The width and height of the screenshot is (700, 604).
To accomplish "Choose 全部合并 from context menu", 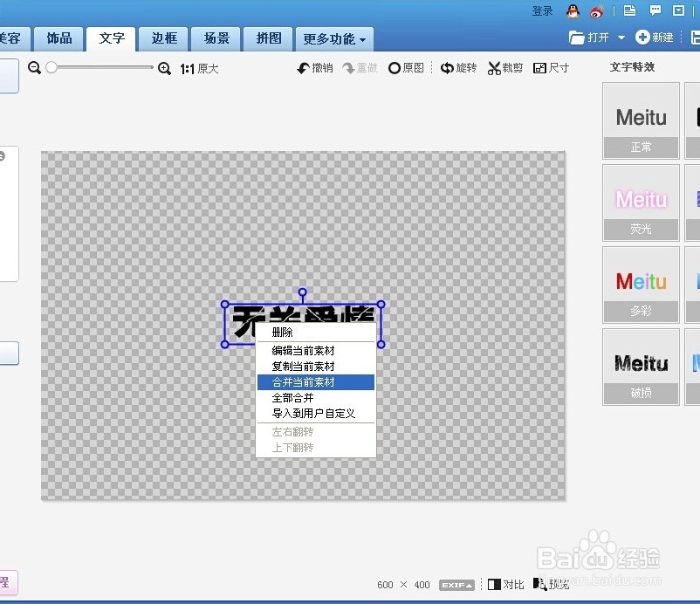I will tap(316, 398).
